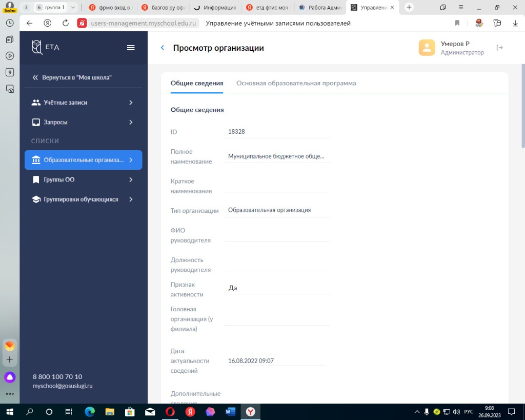Click the Полное наименование field
Screen dimensions: 525x420
[277, 156]
